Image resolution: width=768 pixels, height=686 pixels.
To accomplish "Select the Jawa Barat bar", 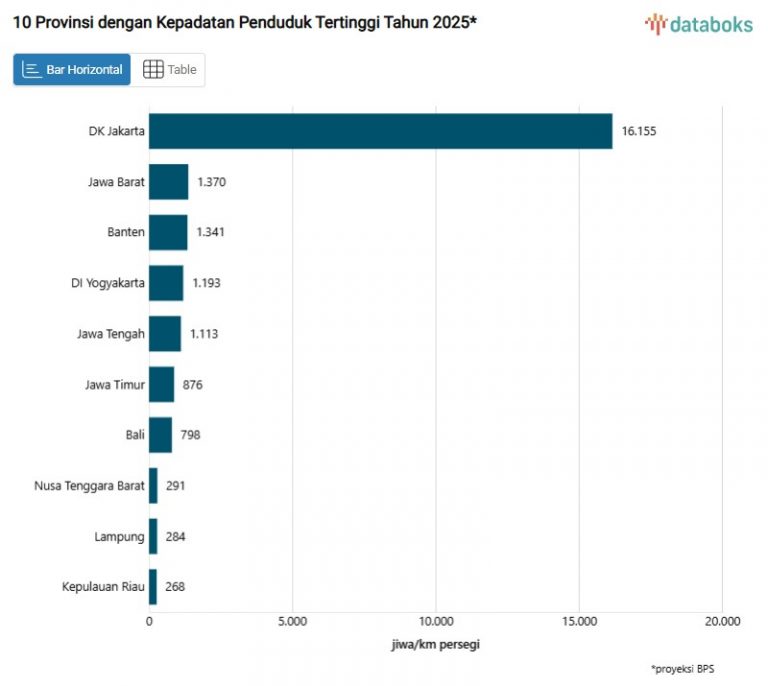I will pyautogui.click(x=168, y=182).
